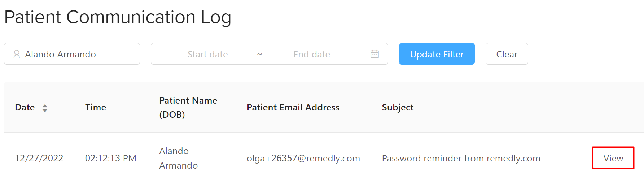Click the Patient Name (DOB) column header

point(188,107)
